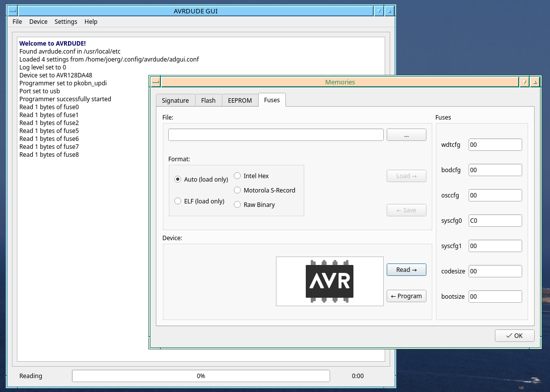Minimize the AVRDUDE GUI window

379,11
